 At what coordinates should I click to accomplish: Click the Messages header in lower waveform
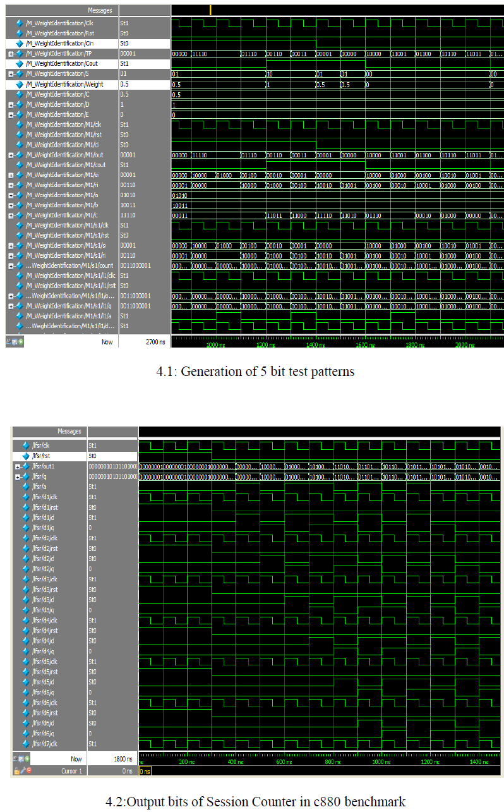(69, 431)
